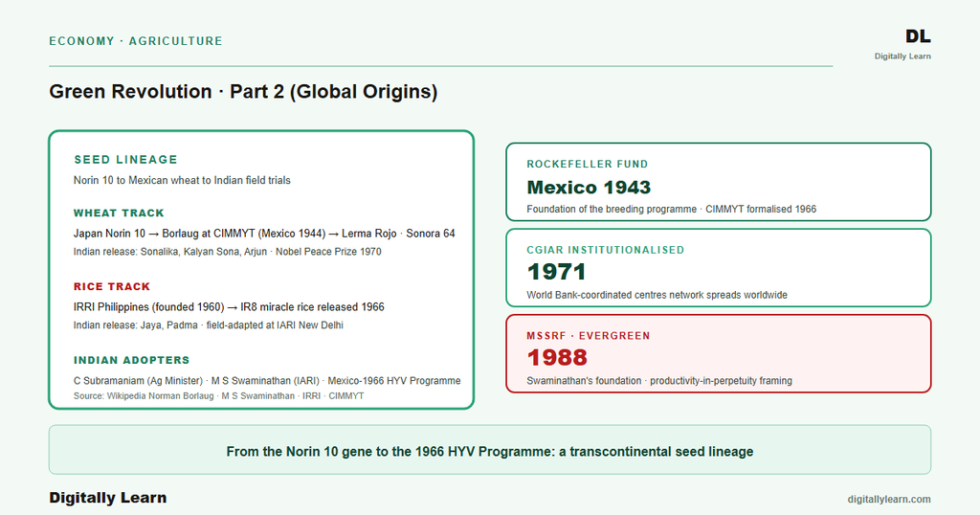Select the 'ECONOMY · AGRICULTURE' category label
The width and height of the screenshot is (980, 515).
(136, 41)
